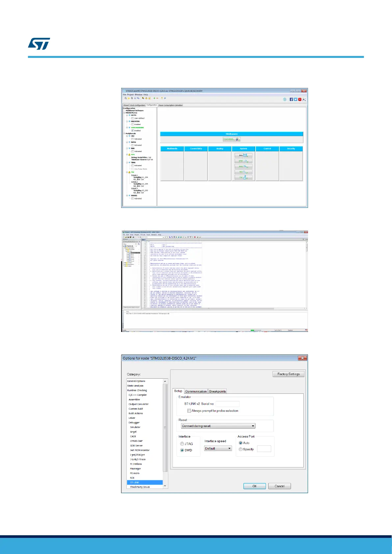Click the SYS warning triangle icon
The width and height of the screenshot is (392, 554).
pyautogui.click(x=130, y=155)
